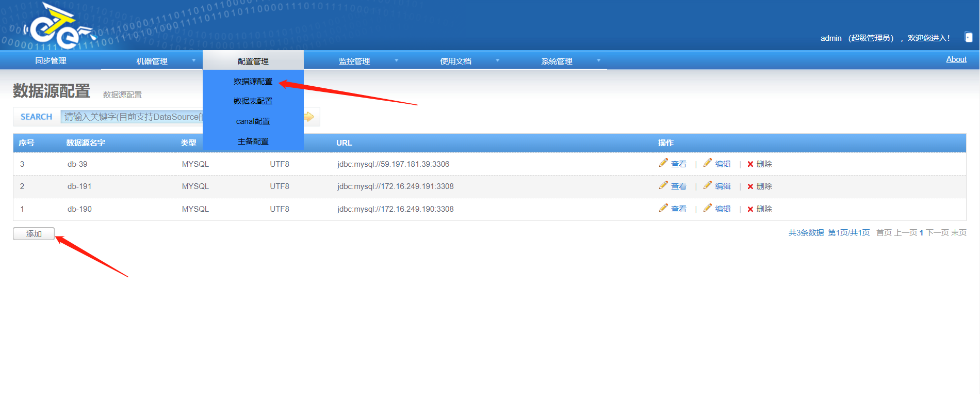Click 删除 link for db-190
The width and height of the screenshot is (980, 394).
point(764,209)
